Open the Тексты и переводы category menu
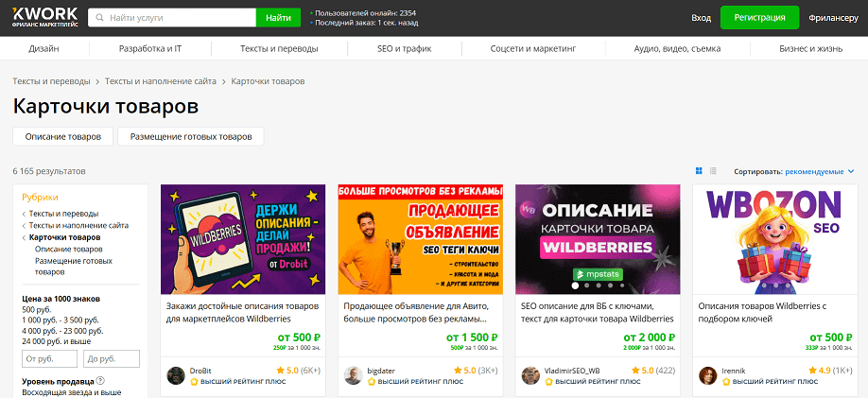868x398 pixels. pyautogui.click(x=279, y=49)
